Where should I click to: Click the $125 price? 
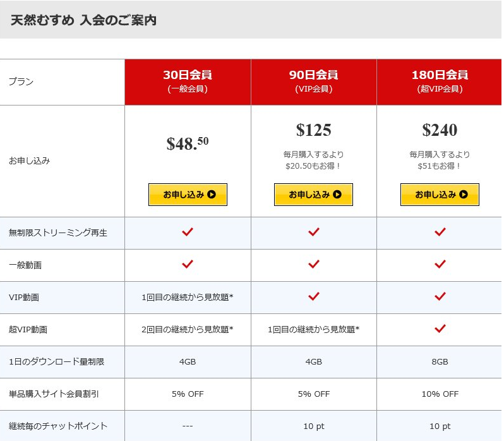[314, 130]
